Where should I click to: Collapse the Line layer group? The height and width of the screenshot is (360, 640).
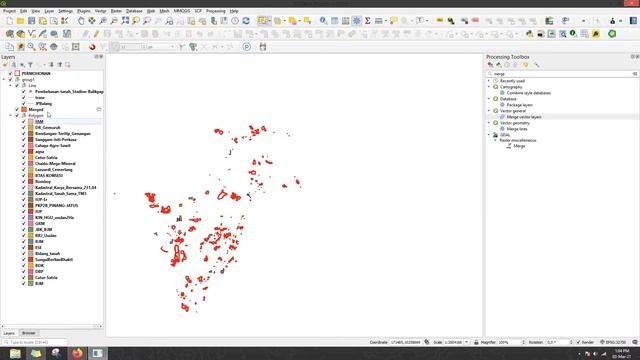coord(11,86)
